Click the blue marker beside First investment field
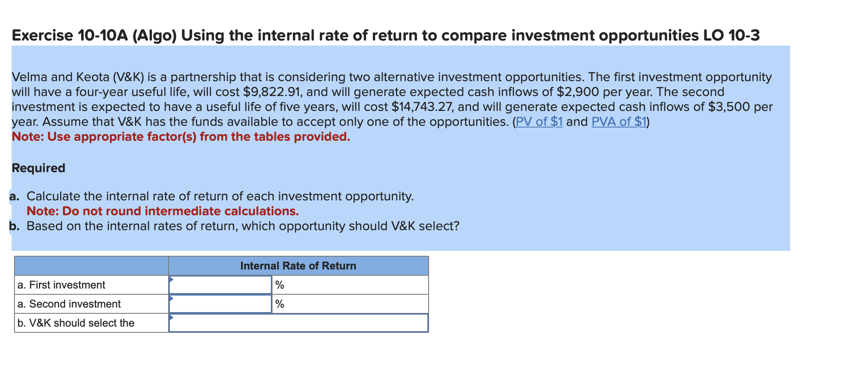The image size is (868, 380). point(171,280)
